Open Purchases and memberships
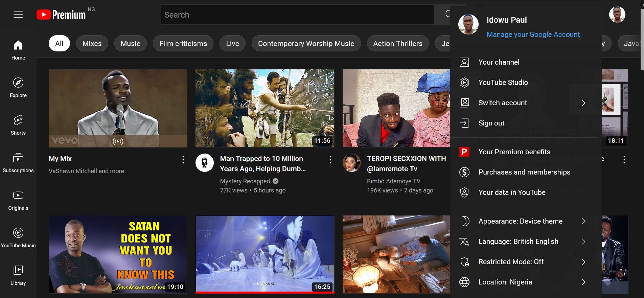 526,172
